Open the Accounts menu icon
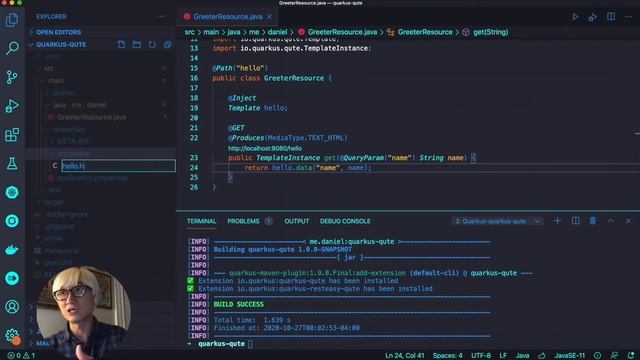 (x=12, y=307)
